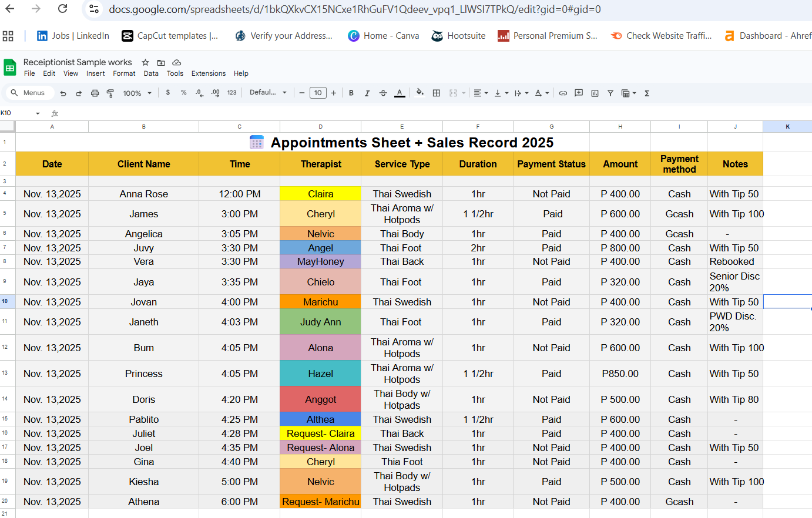This screenshot has width=812, height=518.
Task: Search the Menus box
Action: [x=29, y=93]
